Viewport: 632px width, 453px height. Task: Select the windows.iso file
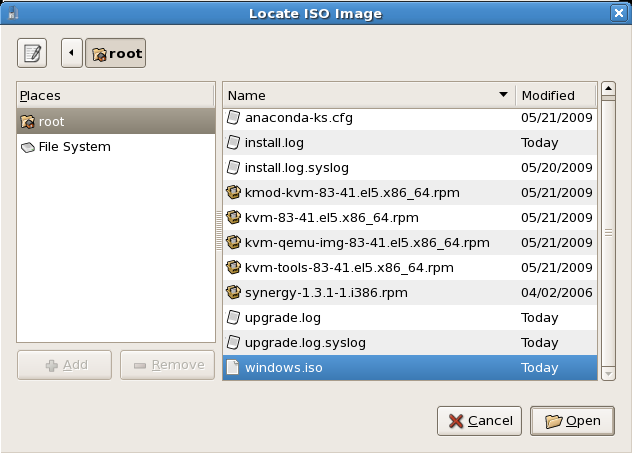tap(410, 368)
